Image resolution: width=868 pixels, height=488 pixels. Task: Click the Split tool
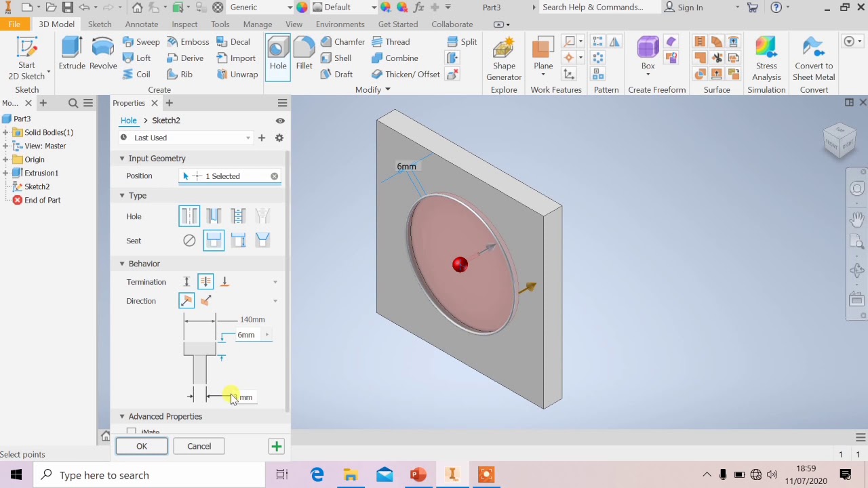(462, 41)
